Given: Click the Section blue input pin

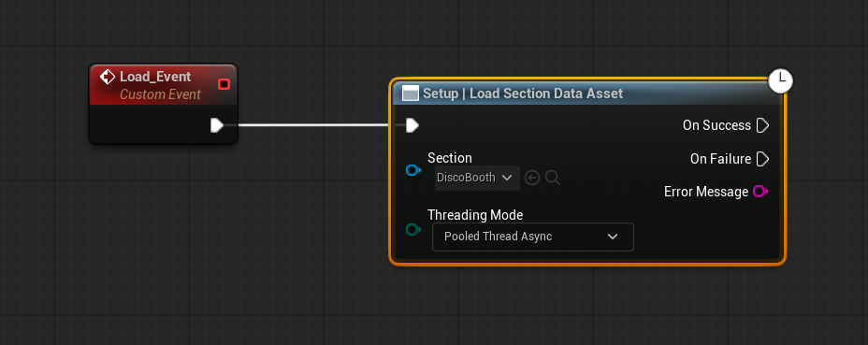Looking at the screenshot, I should click(413, 170).
